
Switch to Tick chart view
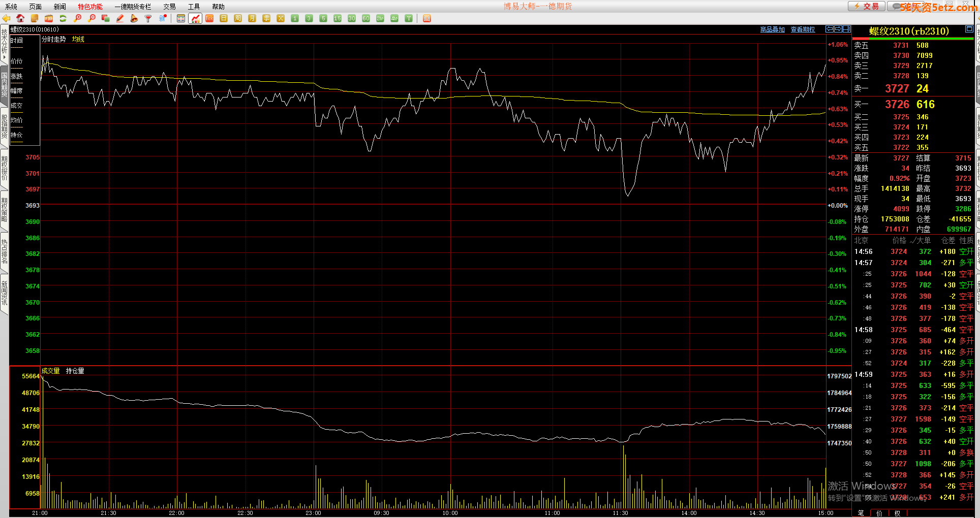coord(209,18)
